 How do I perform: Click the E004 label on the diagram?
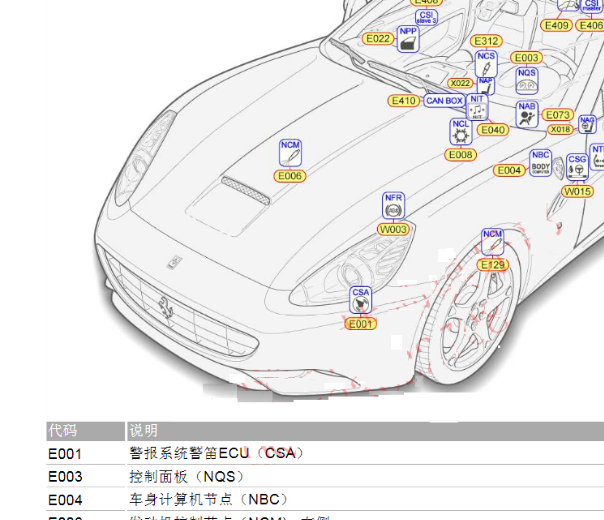tap(509, 170)
